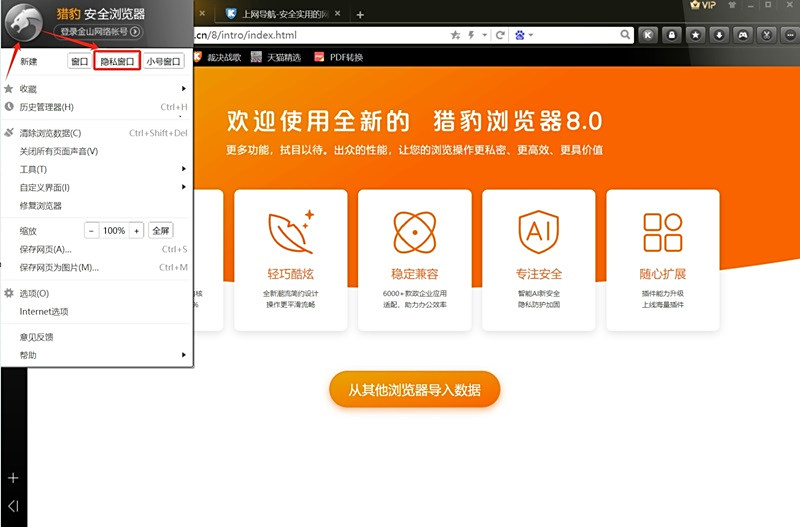Click the 轻巧酷炫 feature card

pyautogui.click(x=291, y=260)
